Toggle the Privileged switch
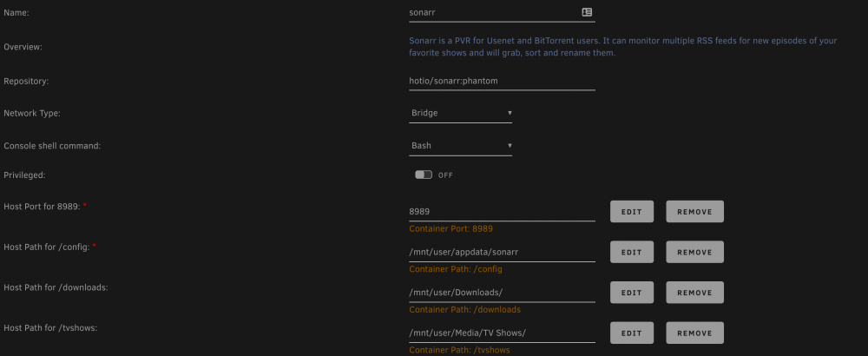868x356 pixels. (x=424, y=175)
